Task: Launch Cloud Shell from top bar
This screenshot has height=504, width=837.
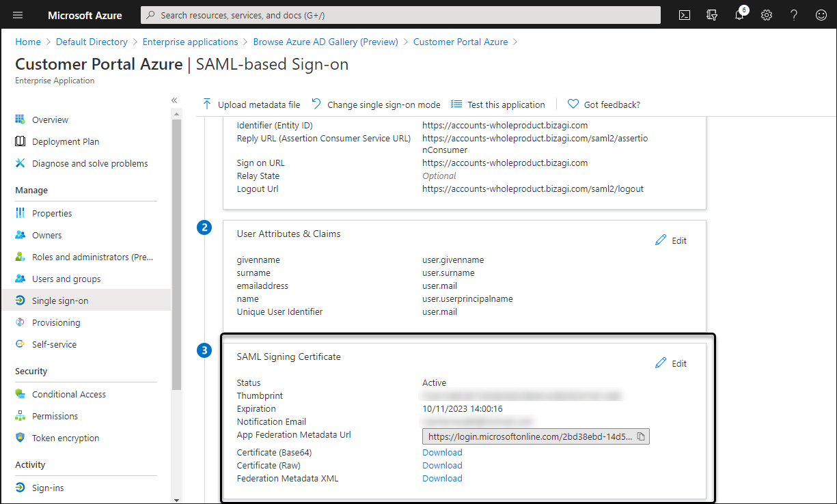Action: click(x=684, y=15)
